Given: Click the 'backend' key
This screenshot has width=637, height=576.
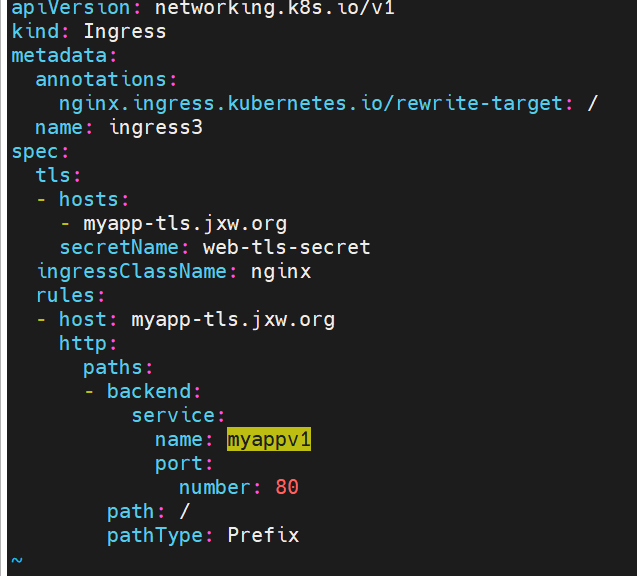Looking at the screenshot, I should coord(149,391).
